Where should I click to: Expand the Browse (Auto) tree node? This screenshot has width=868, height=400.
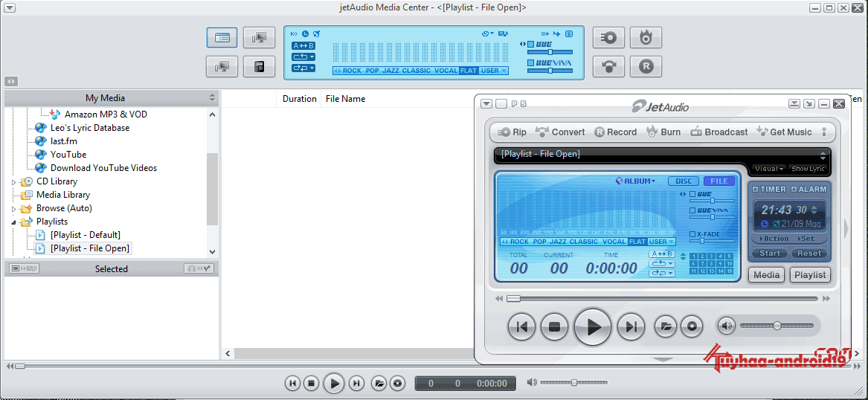(14, 209)
